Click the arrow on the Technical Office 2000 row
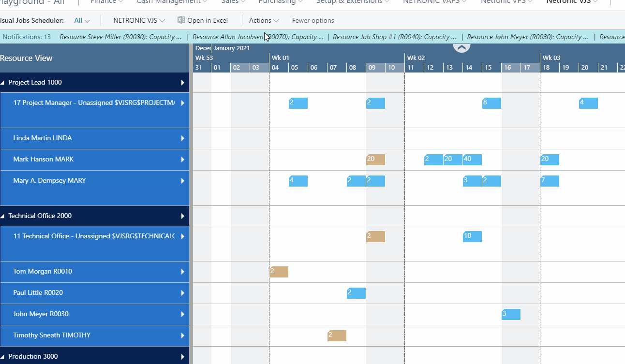 [x=183, y=216]
